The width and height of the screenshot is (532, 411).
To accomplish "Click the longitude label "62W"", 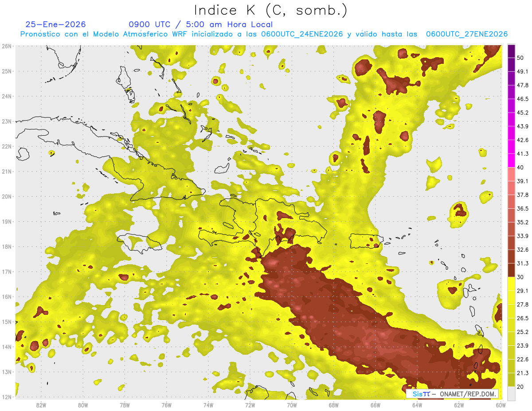I will click(x=459, y=405).
